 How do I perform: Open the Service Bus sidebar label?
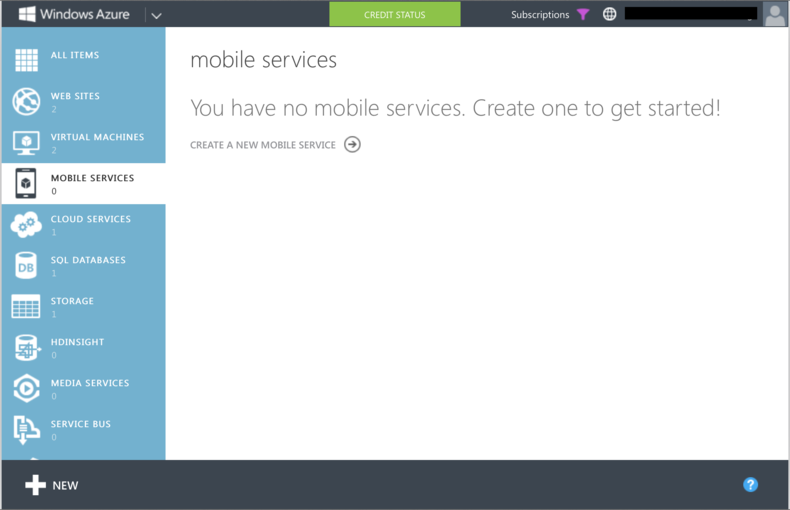(81, 424)
